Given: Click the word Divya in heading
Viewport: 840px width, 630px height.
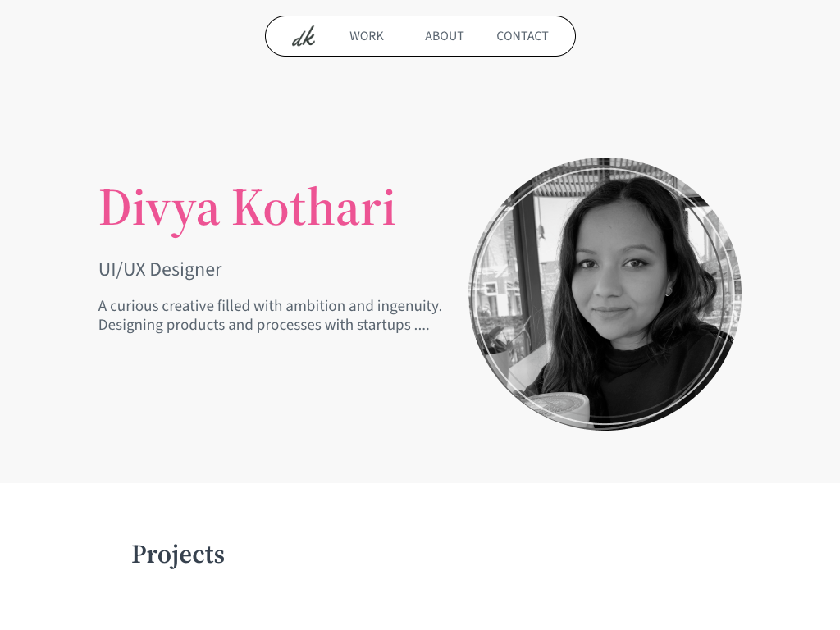Looking at the screenshot, I should coord(159,210).
